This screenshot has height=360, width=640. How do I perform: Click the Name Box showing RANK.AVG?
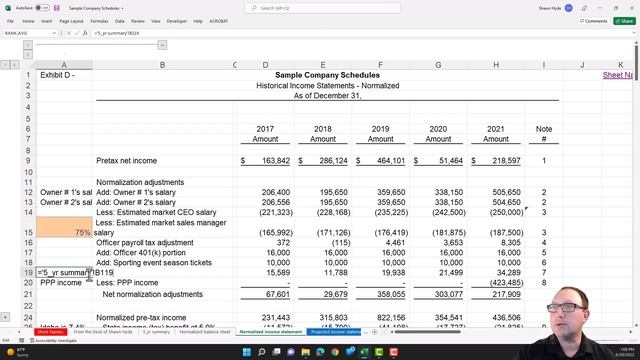click(27, 33)
